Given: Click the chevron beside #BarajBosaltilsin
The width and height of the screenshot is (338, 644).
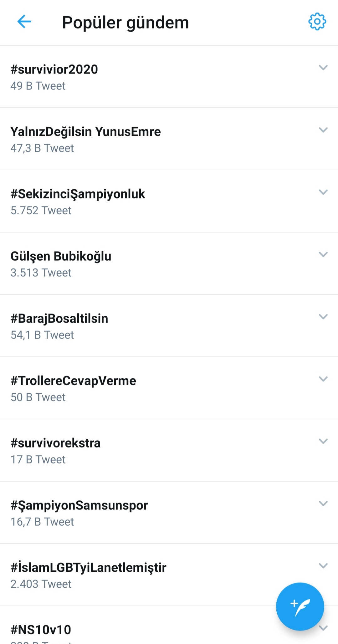Looking at the screenshot, I should click(x=323, y=317).
